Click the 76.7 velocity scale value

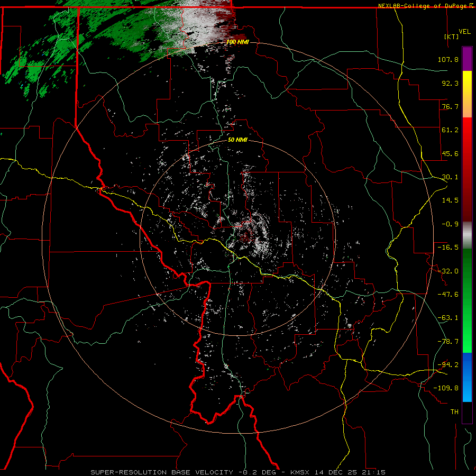click(x=450, y=106)
